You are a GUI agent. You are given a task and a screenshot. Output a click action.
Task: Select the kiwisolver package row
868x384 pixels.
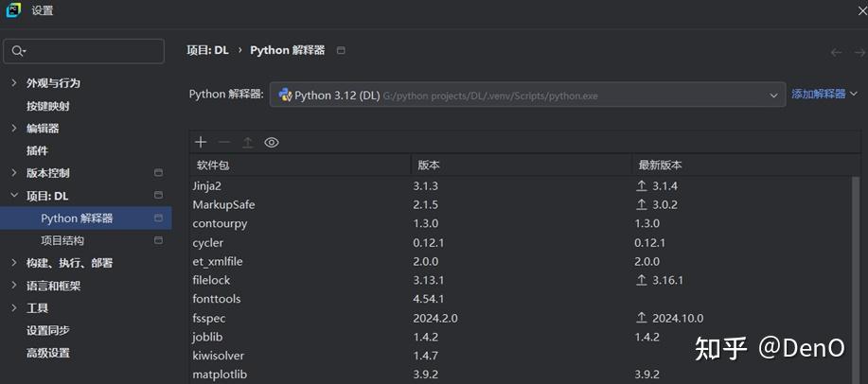pyautogui.click(x=521, y=356)
